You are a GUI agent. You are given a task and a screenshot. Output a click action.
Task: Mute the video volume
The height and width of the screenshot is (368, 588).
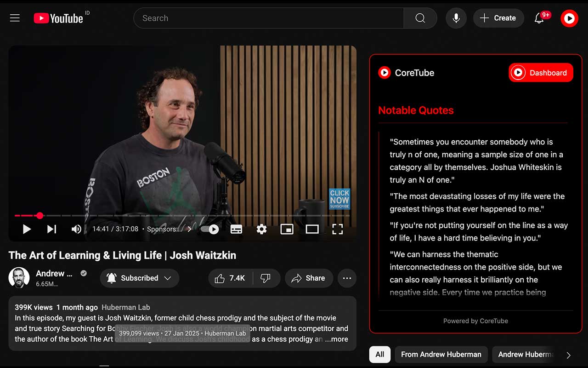pyautogui.click(x=76, y=229)
